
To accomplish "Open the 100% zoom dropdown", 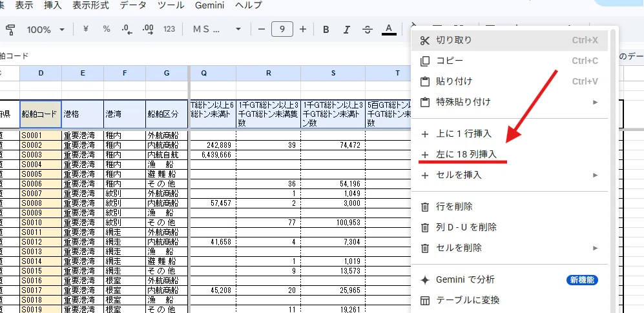I will [x=46, y=30].
